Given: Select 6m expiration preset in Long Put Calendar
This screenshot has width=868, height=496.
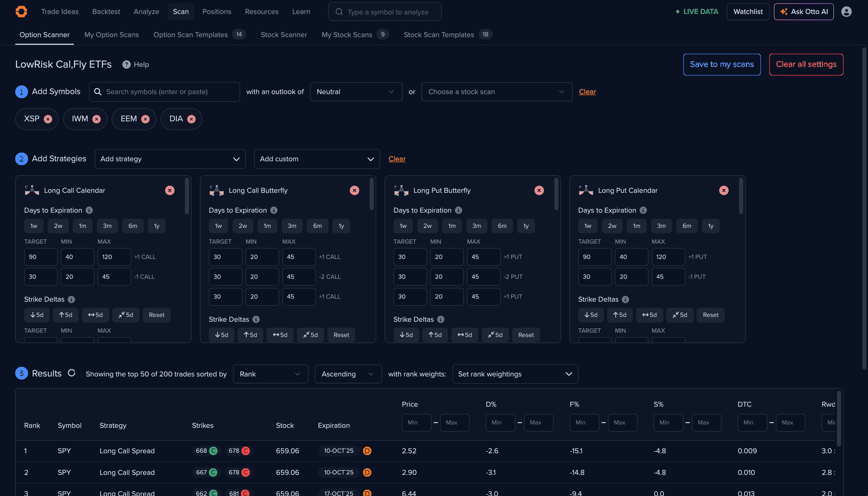Looking at the screenshot, I should pos(687,226).
